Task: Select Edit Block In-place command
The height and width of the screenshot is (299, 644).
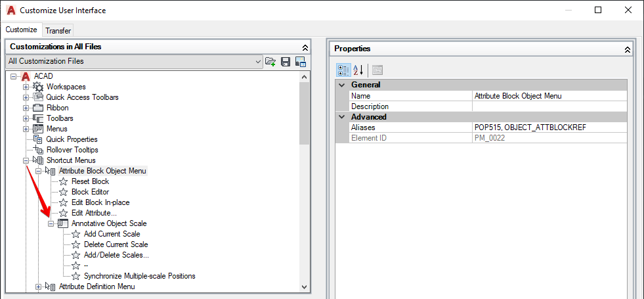Action: click(100, 202)
